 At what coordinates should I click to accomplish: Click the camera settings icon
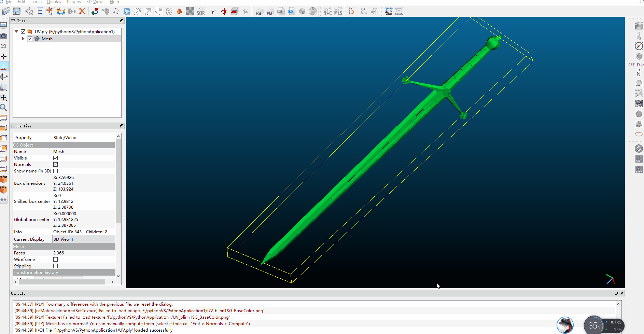[x=4, y=36]
